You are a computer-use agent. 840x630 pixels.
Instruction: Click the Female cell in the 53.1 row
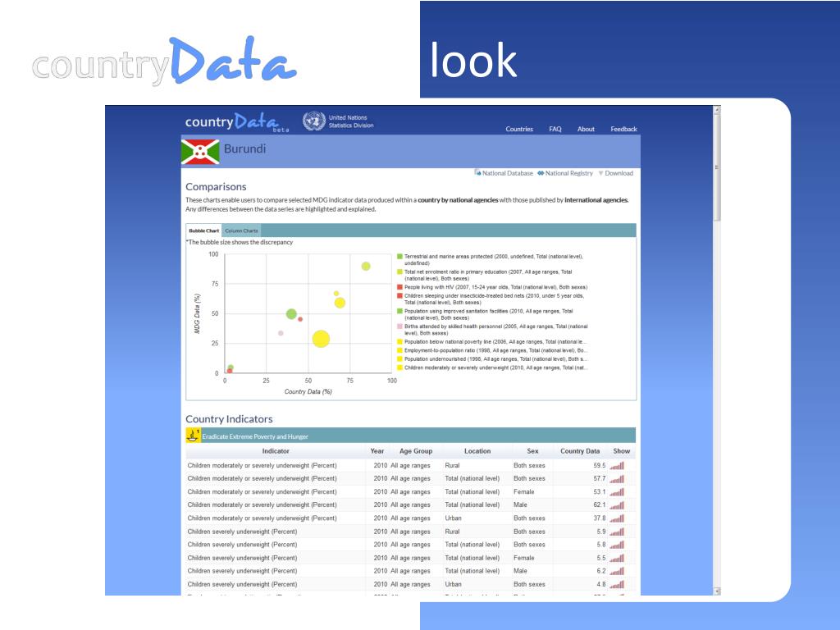[x=523, y=492]
